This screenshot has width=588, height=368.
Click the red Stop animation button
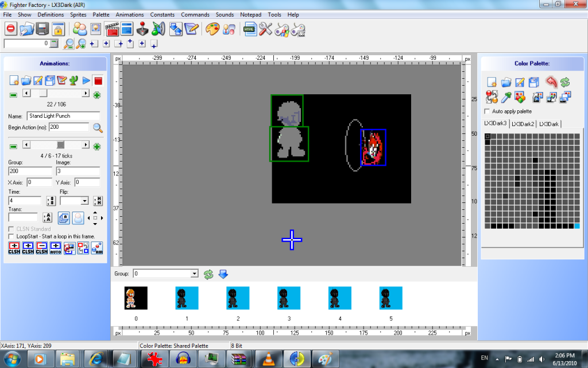[98, 80]
